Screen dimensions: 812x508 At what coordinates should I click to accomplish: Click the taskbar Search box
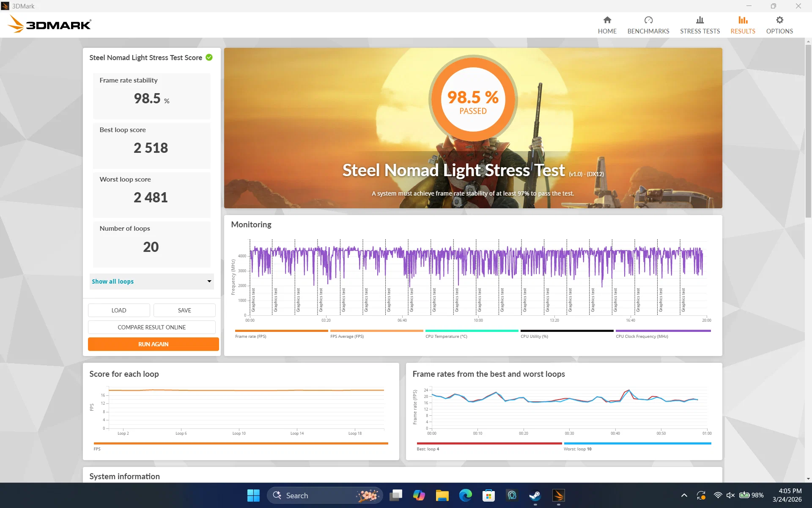pyautogui.click(x=325, y=495)
